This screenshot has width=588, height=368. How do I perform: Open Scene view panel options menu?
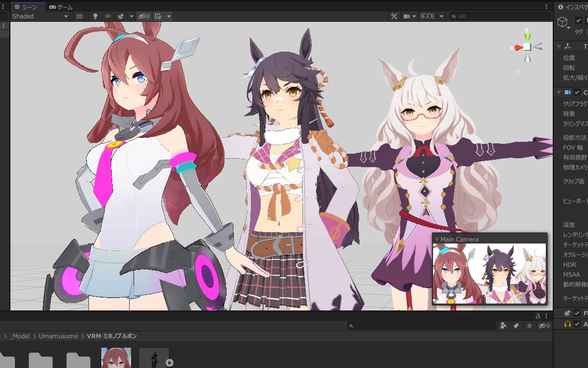click(546, 7)
